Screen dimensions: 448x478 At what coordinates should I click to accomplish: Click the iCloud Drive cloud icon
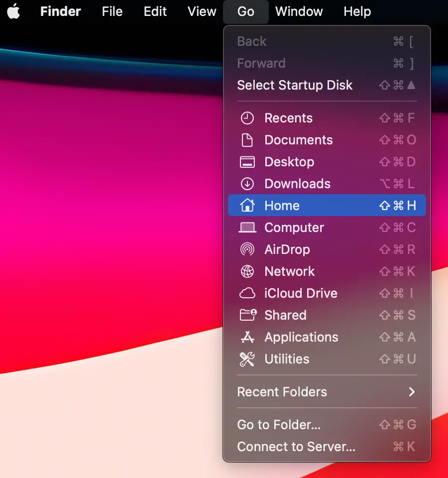tap(247, 293)
